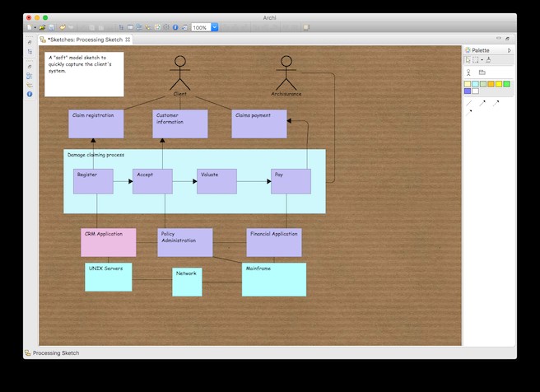Image resolution: width=540 pixels, height=392 pixels.
Task: Open the zoom percentage dropdown
Action: [x=215, y=27]
